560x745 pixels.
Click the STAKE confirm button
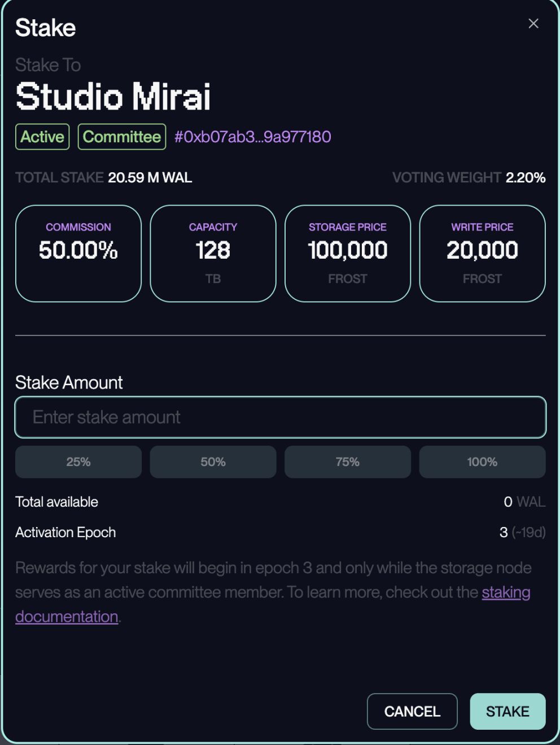pos(508,711)
